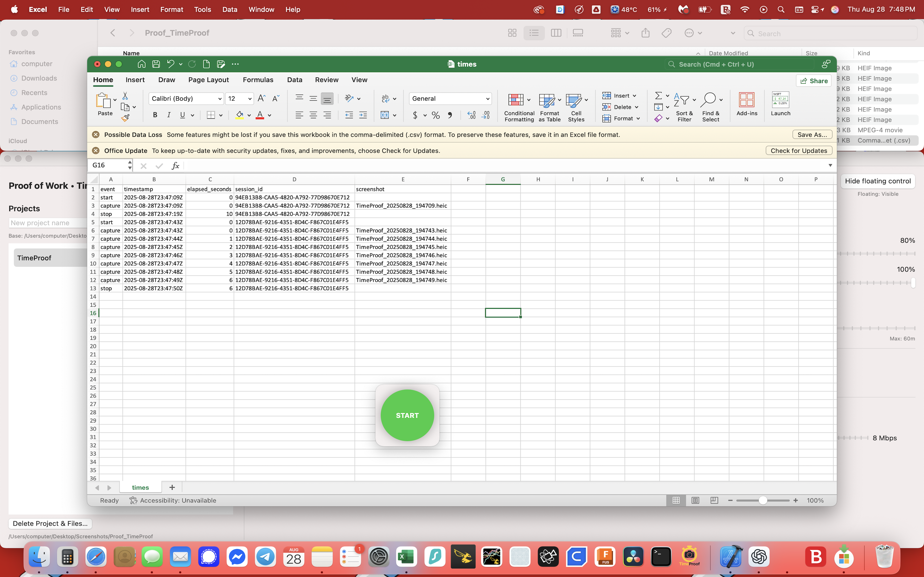Open Find & Select magnifier tool
Screen dimensions: 924x577
[x=709, y=100]
